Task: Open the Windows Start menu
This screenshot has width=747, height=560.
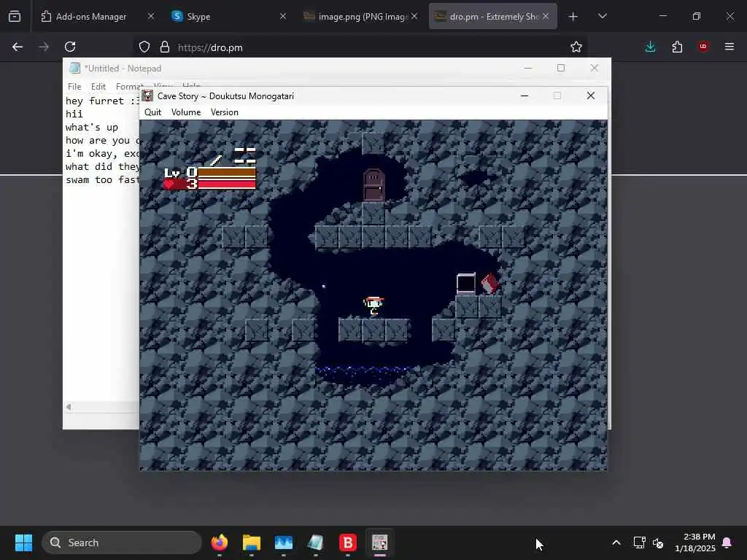Action: [23, 542]
